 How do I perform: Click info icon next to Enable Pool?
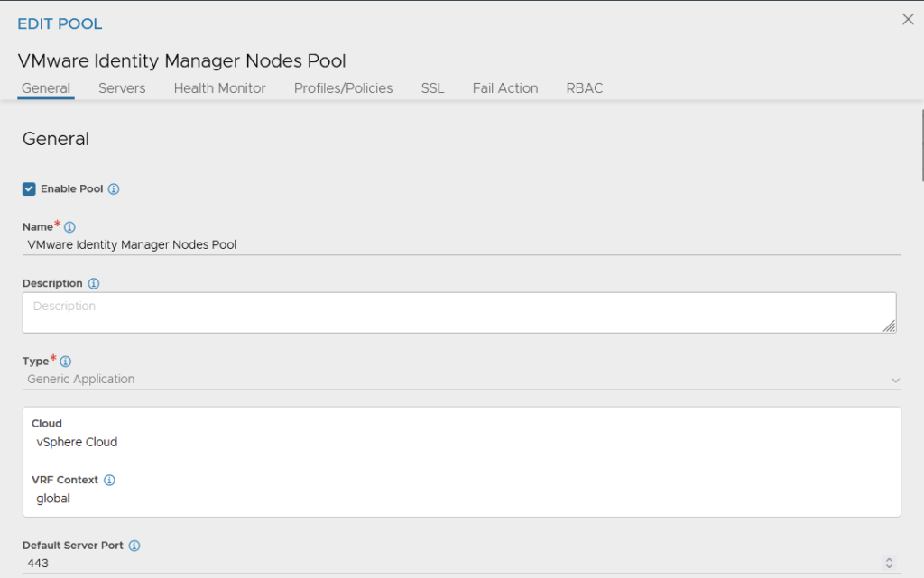point(114,189)
